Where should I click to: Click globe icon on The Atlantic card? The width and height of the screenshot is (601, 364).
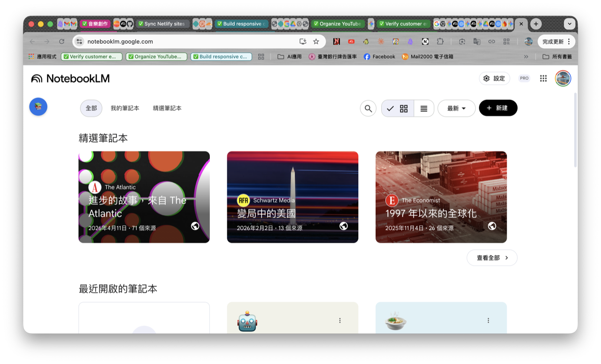coord(195,226)
